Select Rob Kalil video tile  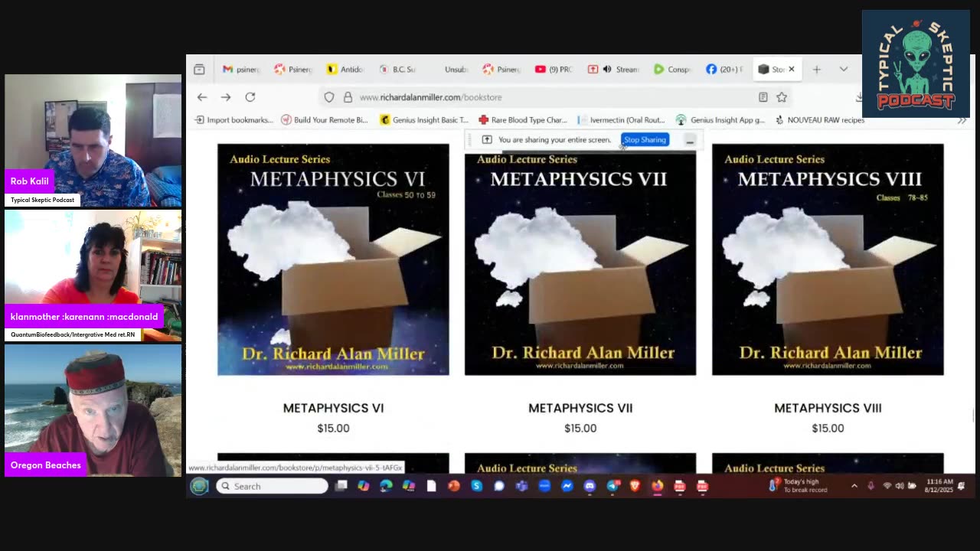(x=93, y=141)
